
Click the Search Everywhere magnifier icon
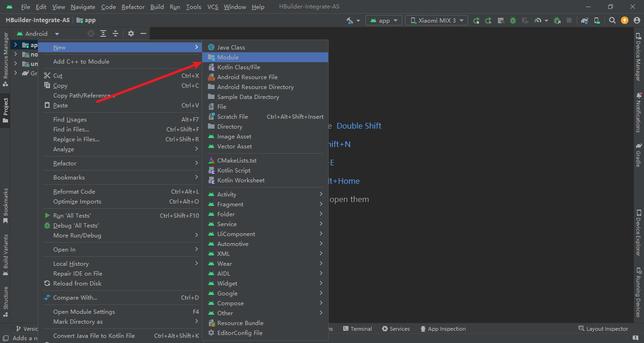[612, 21]
